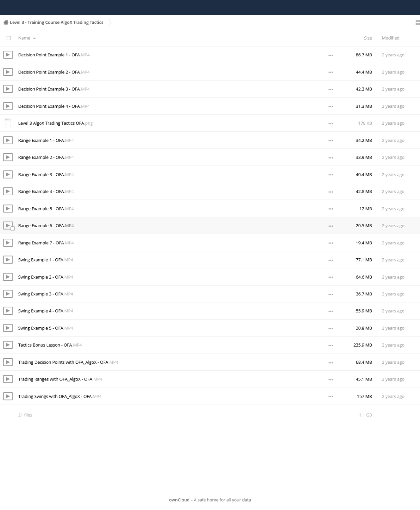Tick the select-all files checkbox
This screenshot has width=420, height=510.
tap(9, 38)
